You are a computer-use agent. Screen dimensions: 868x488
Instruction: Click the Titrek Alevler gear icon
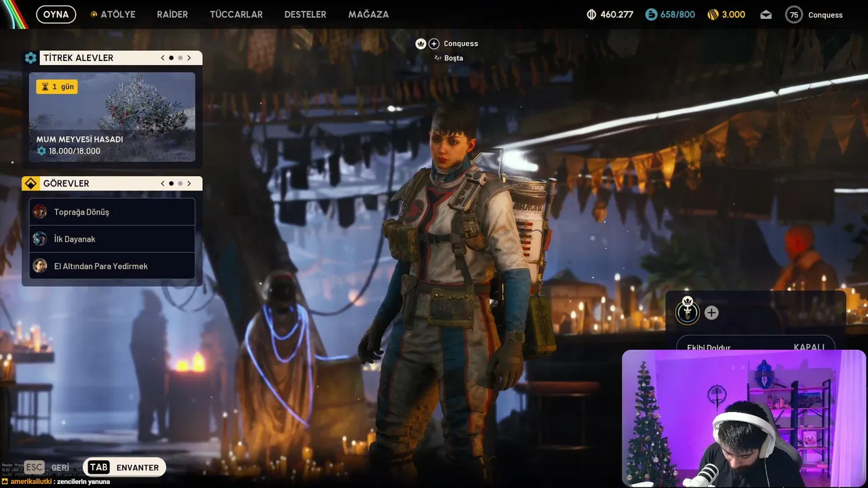point(31,58)
